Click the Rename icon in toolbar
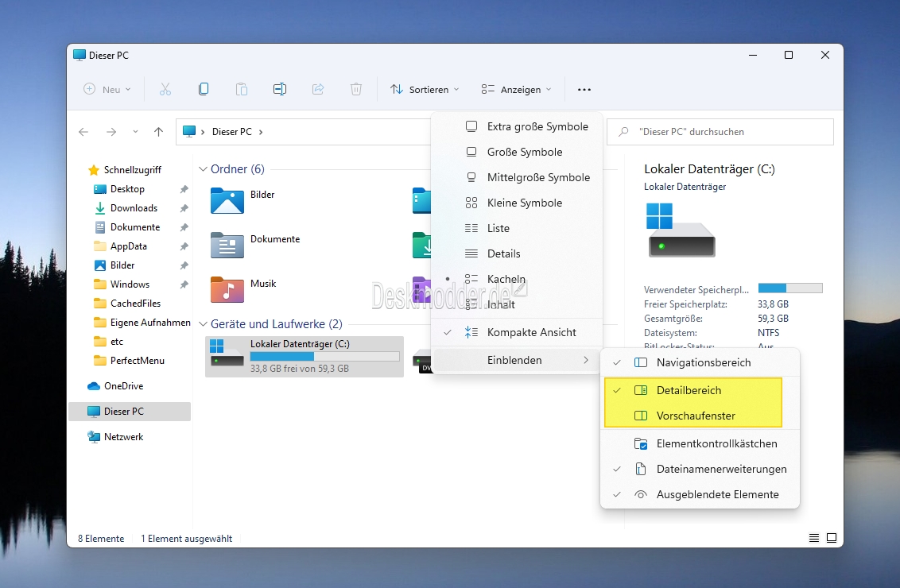This screenshot has height=588, width=900. [x=280, y=90]
